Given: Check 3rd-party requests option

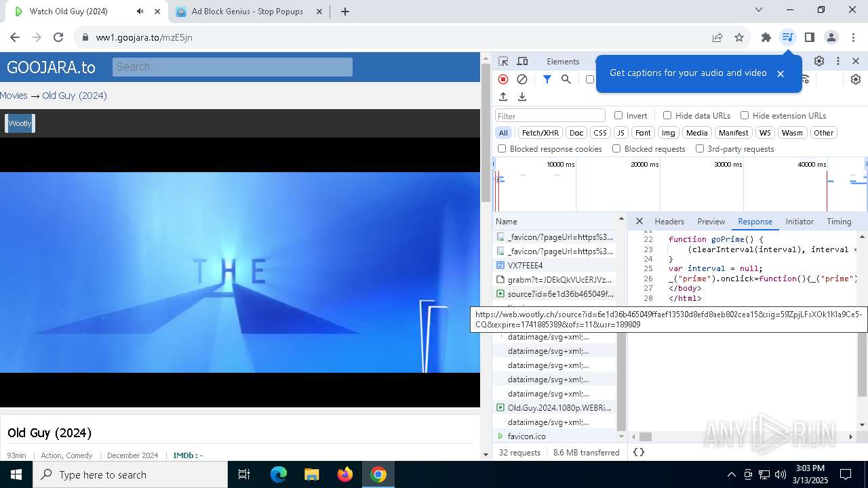Looking at the screenshot, I should 700,148.
